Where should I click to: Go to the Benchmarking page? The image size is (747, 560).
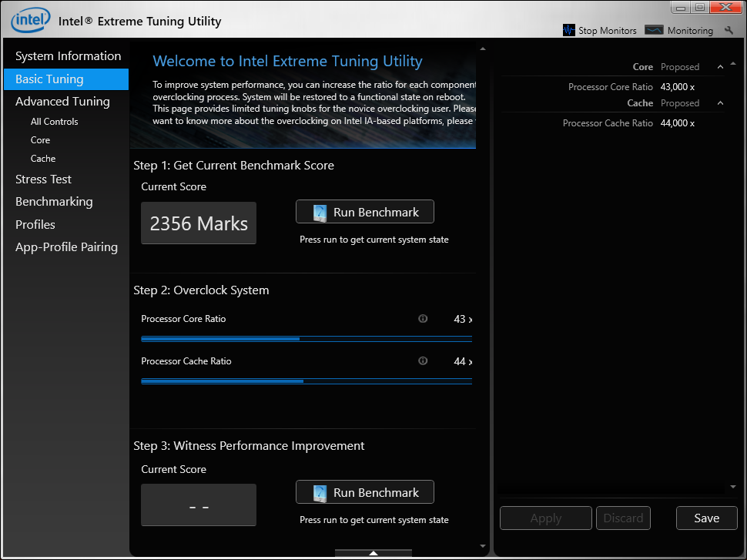54,202
